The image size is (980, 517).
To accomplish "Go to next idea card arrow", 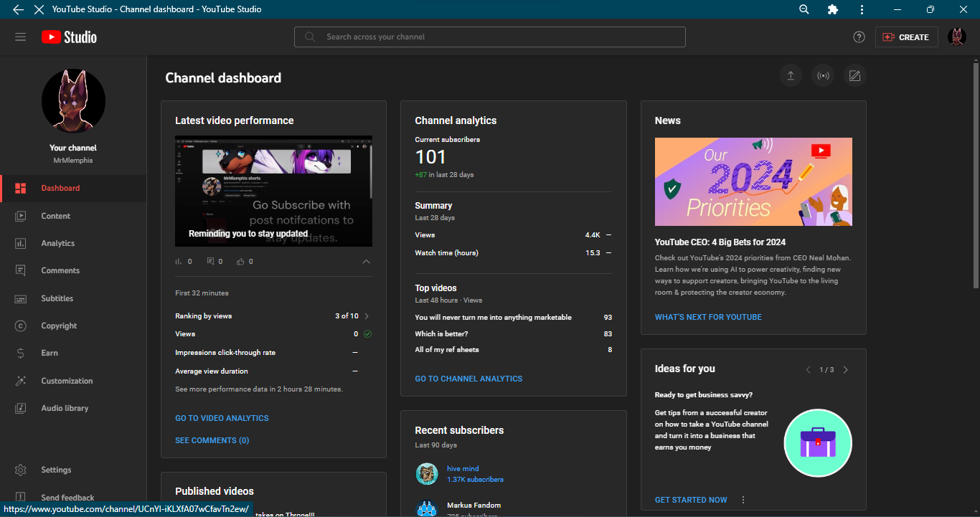I will tap(845, 370).
